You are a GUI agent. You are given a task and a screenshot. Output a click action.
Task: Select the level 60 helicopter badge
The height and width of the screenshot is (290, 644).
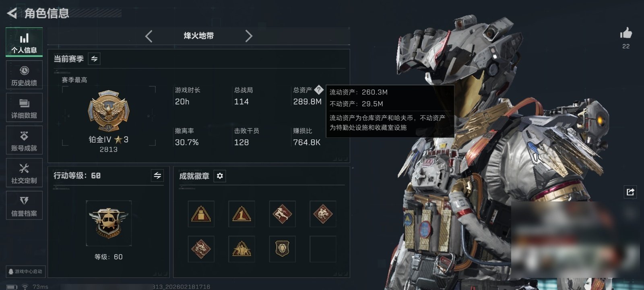(109, 223)
